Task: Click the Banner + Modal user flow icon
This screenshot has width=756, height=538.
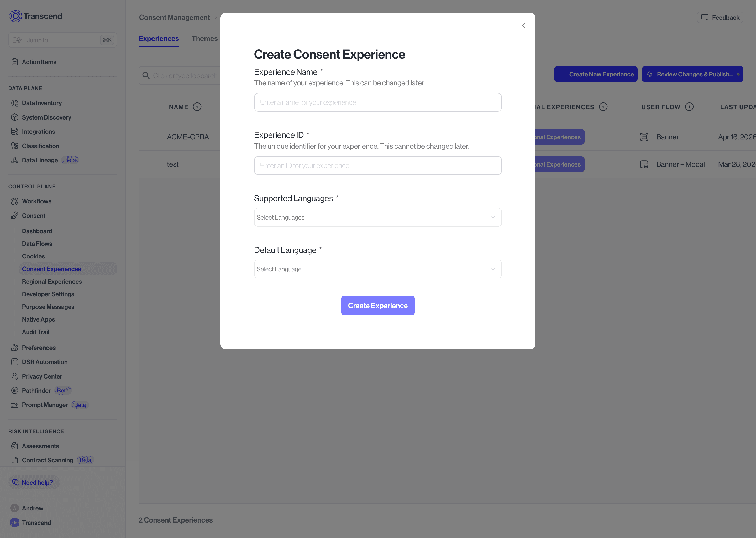Action: [x=644, y=164]
